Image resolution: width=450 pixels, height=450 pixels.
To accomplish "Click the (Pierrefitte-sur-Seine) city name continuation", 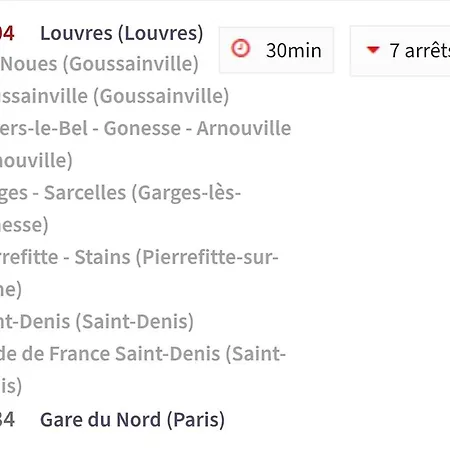I will pos(11,289).
